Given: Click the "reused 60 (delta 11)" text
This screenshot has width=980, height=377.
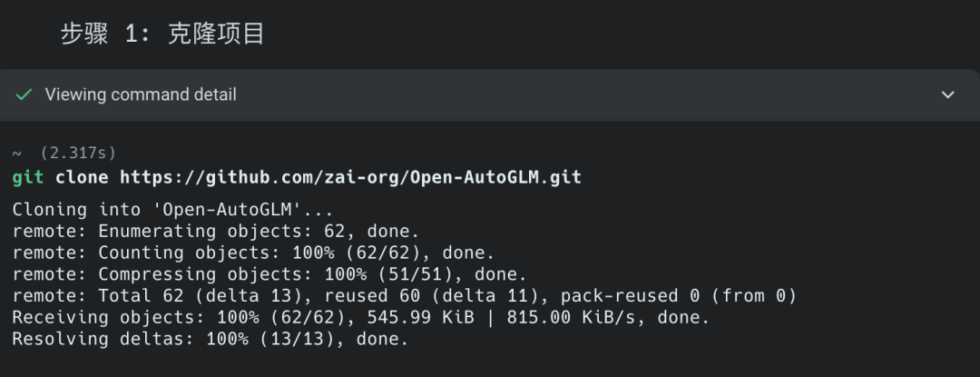Looking at the screenshot, I should pos(431,296).
